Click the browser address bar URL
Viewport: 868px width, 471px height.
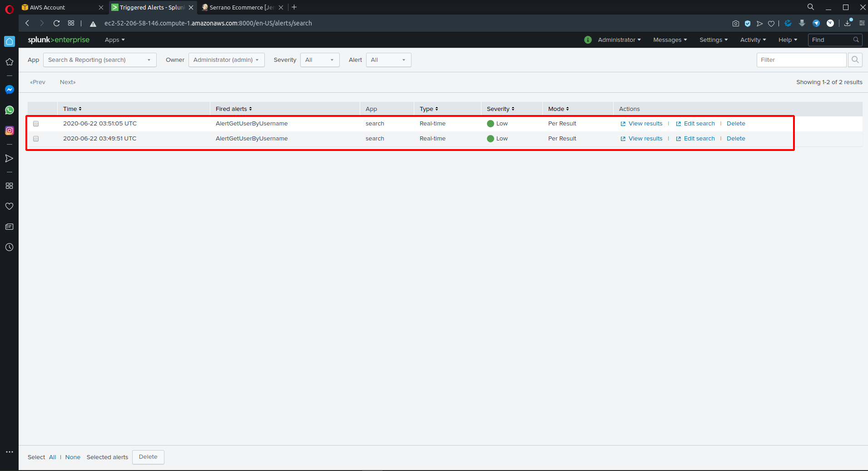tap(208, 23)
